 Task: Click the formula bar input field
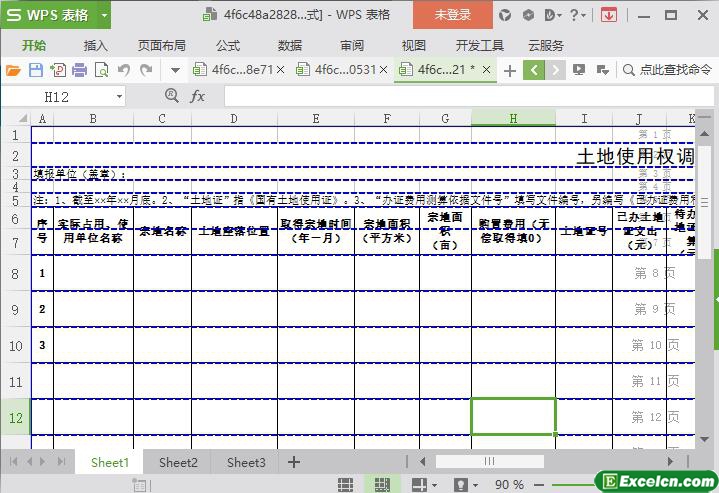(469, 97)
